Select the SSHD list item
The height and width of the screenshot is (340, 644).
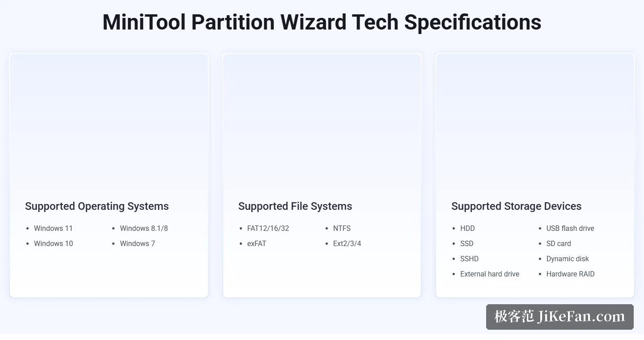470,259
